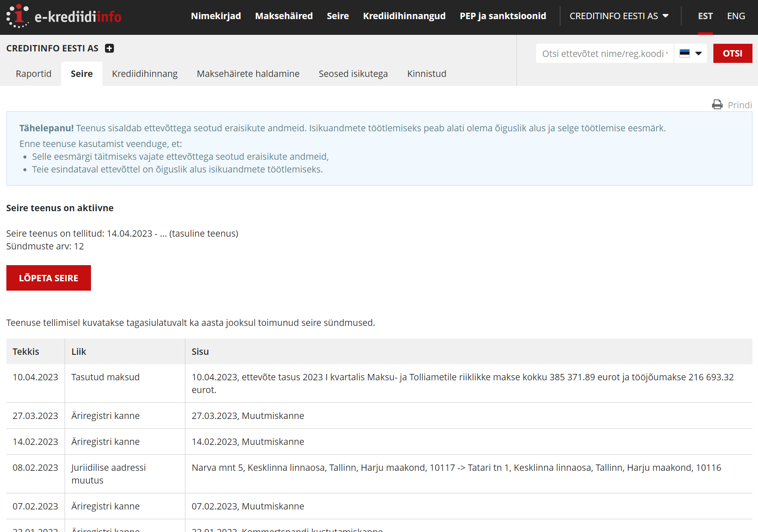The height and width of the screenshot is (532, 758).
Task: Click the plus icon next to CREDITINFO EESTI AS
Action: tap(109, 48)
